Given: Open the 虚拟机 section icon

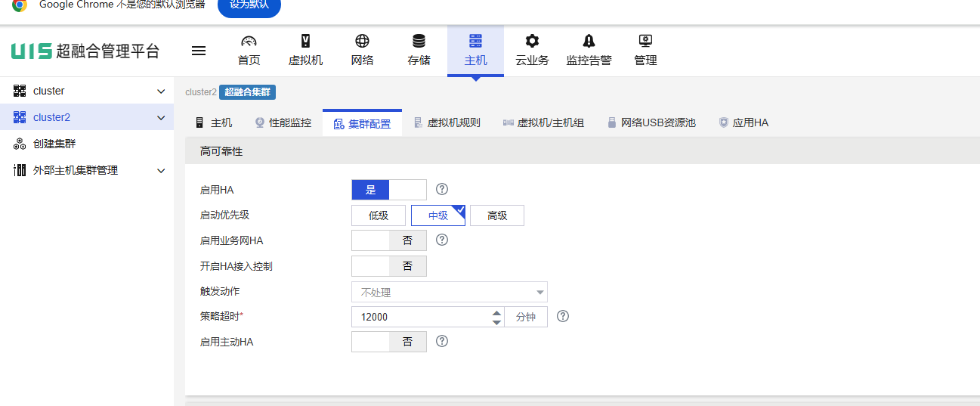Looking at the screenshot, I should click(x=305, y=42).
